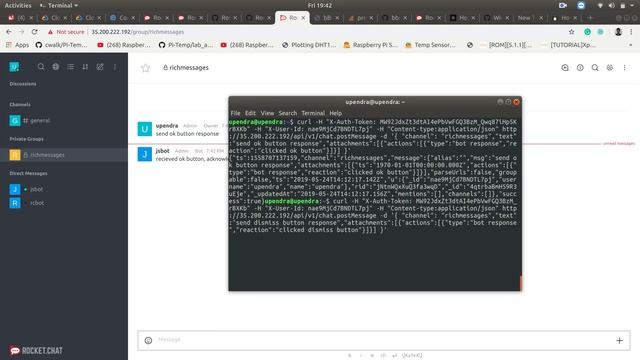The width and height of the screenshot is (640, 360).
Task: Open the terminal's Terminal menu
Action: coord(313,113)
